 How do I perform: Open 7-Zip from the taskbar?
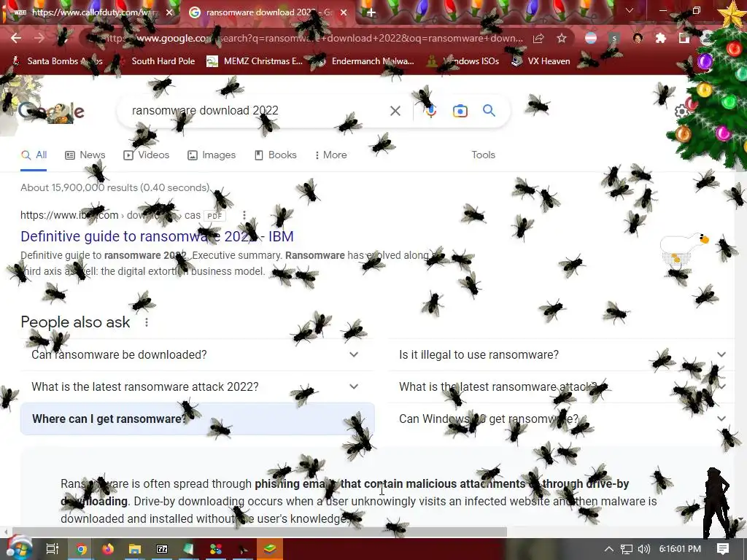click(162, 549)
